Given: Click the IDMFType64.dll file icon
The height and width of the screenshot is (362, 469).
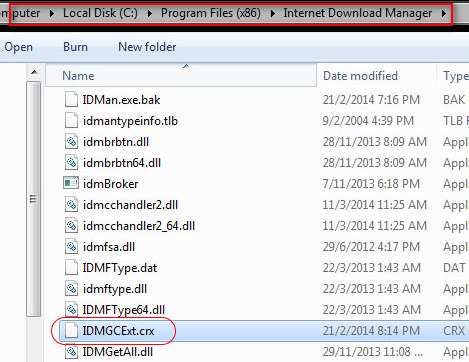Looking at the screenshot, I should coord(71,309).
